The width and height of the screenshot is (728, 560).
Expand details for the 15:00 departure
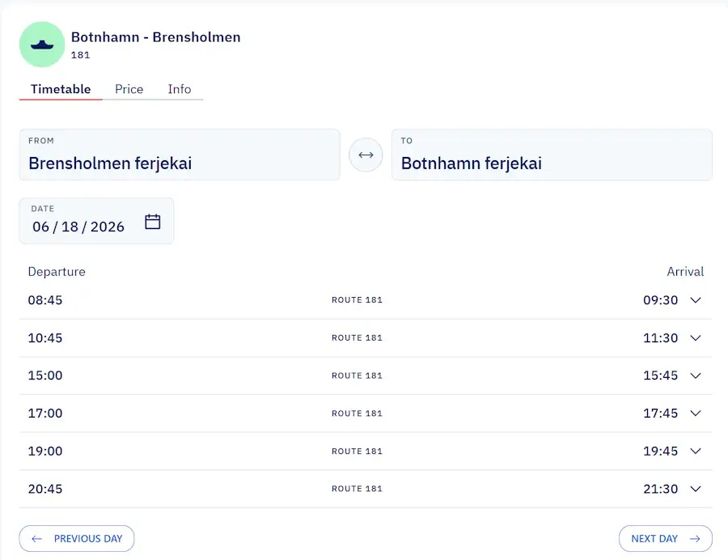696,375
